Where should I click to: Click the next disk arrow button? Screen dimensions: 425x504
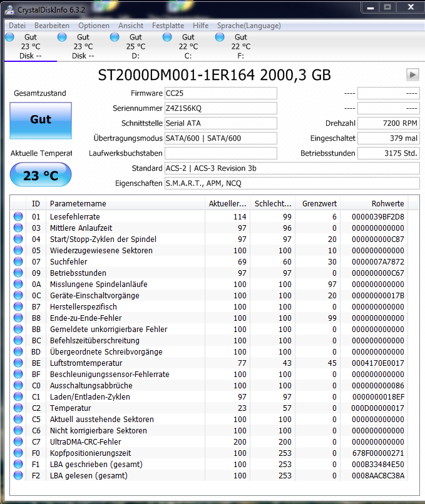(x=412, y=75)
